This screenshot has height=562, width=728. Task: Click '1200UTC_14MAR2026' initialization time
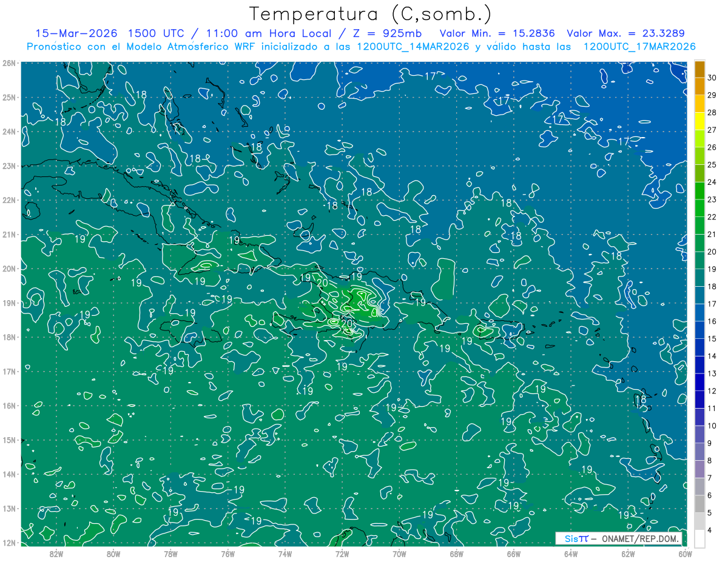coord(411,47)
